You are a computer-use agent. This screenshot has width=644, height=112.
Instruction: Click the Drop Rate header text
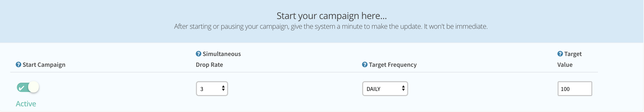pos(209,65)
